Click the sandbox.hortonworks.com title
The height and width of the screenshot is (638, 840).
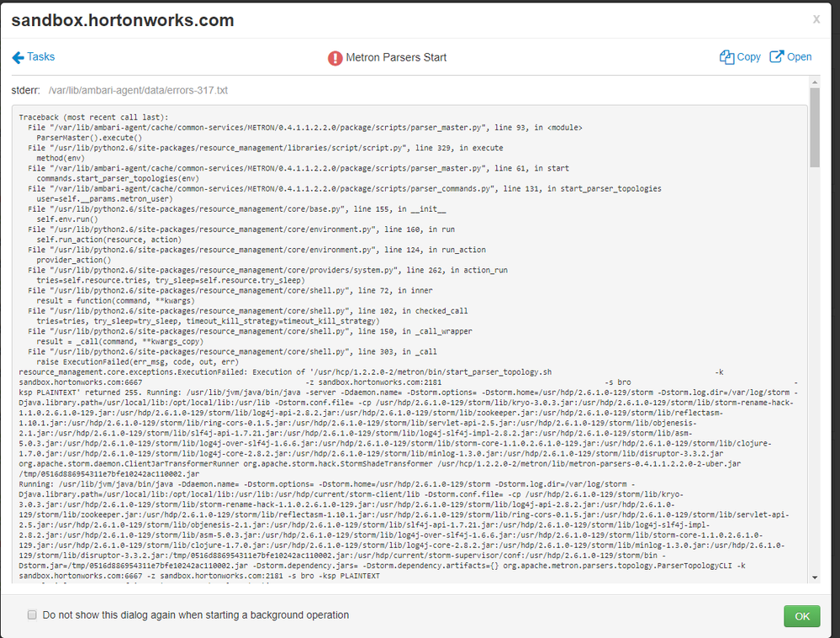(124, 19)
